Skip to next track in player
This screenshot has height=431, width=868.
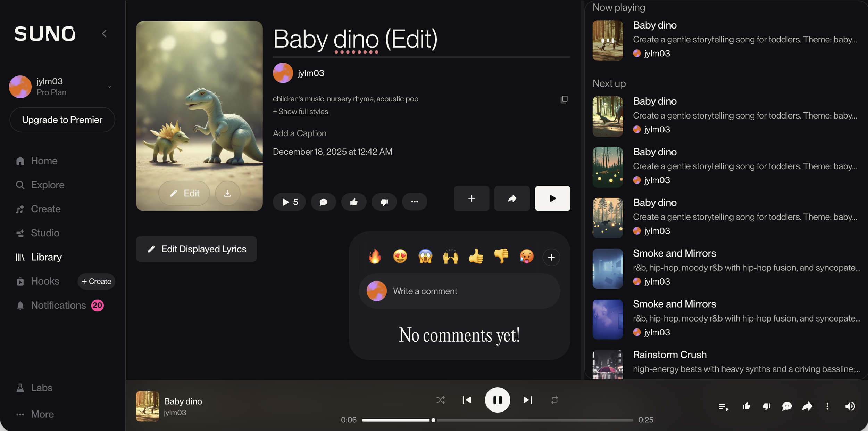click(527, 400)
